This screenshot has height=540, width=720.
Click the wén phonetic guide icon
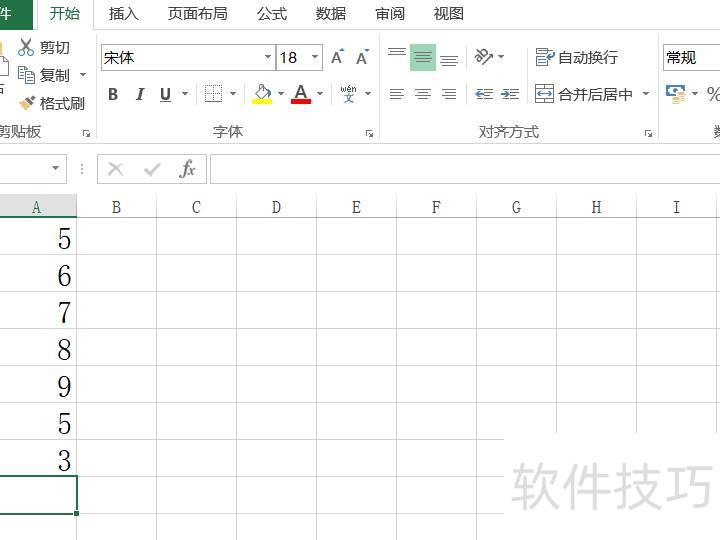[x=349, y=94]
